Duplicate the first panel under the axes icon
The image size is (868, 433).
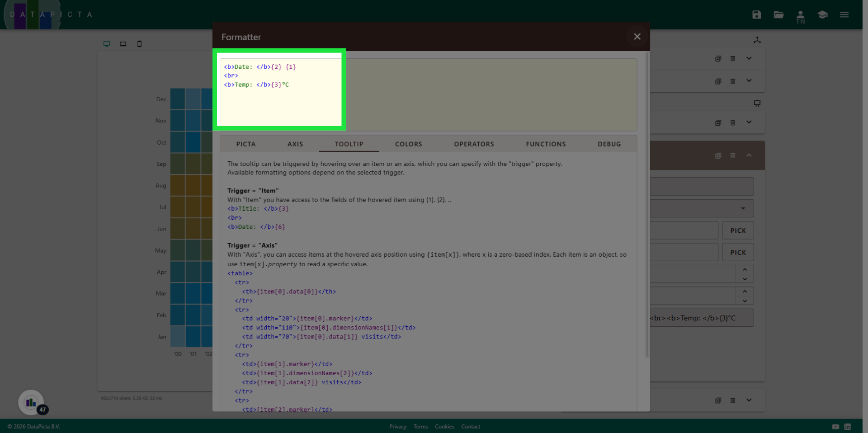[718, 58]
